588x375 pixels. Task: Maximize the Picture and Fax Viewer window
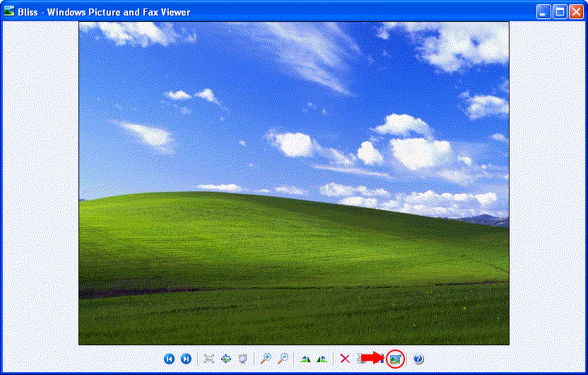click(560, 12)
